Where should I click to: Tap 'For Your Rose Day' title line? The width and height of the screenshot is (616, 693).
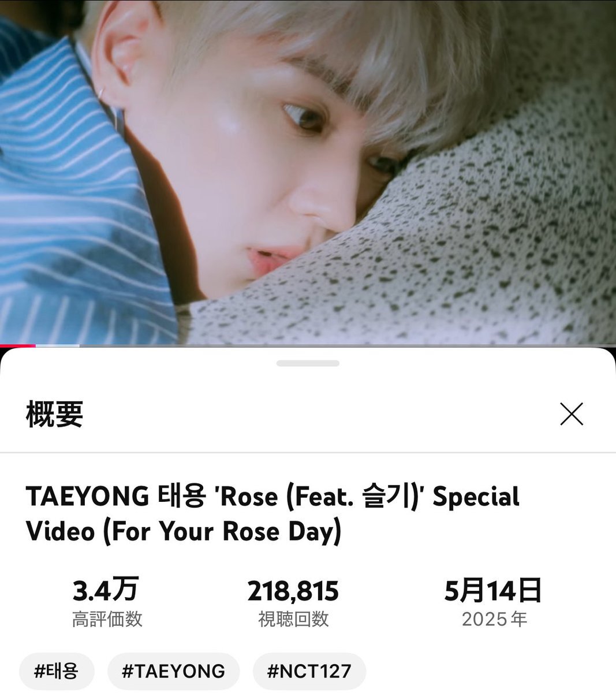click(x=222, y=531)
